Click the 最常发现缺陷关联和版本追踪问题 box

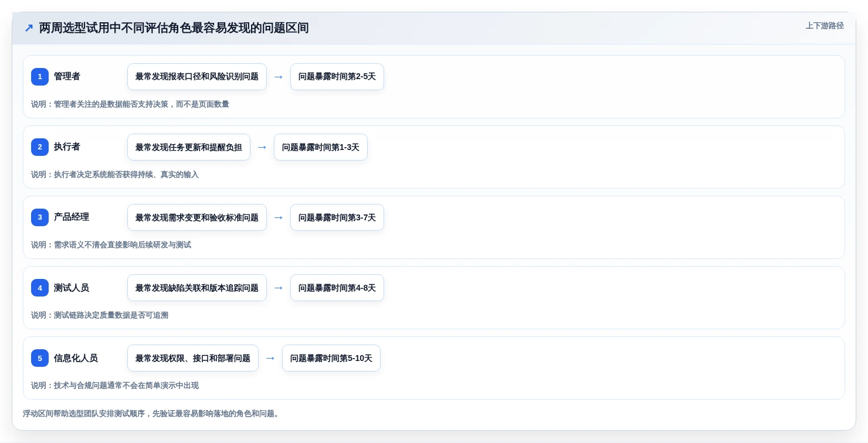pyautogui.click(x=197, y=288)
